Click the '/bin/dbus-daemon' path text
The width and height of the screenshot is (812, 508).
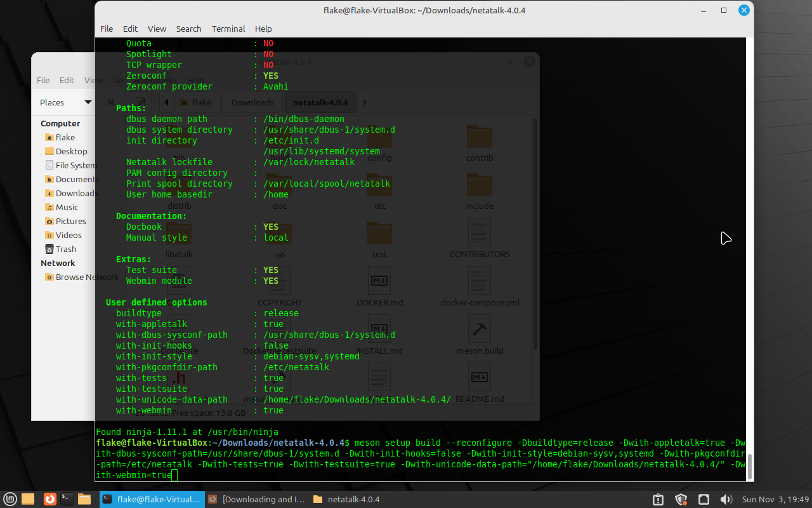304,119
